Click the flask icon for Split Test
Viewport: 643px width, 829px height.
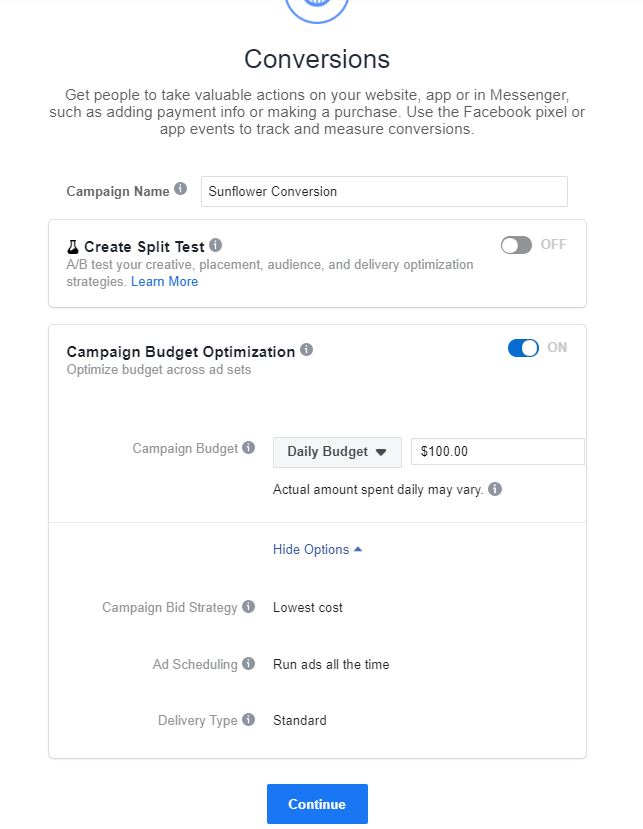point(73,246)
